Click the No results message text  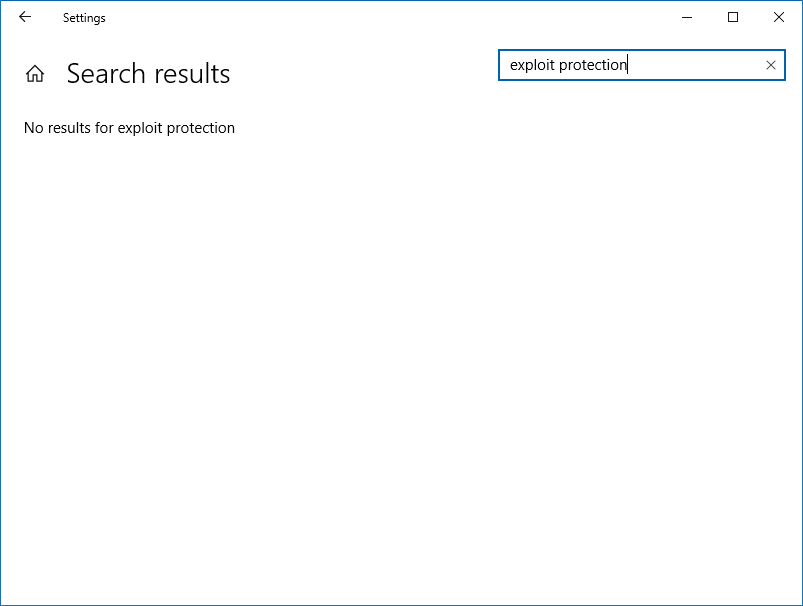pos(129,128)
